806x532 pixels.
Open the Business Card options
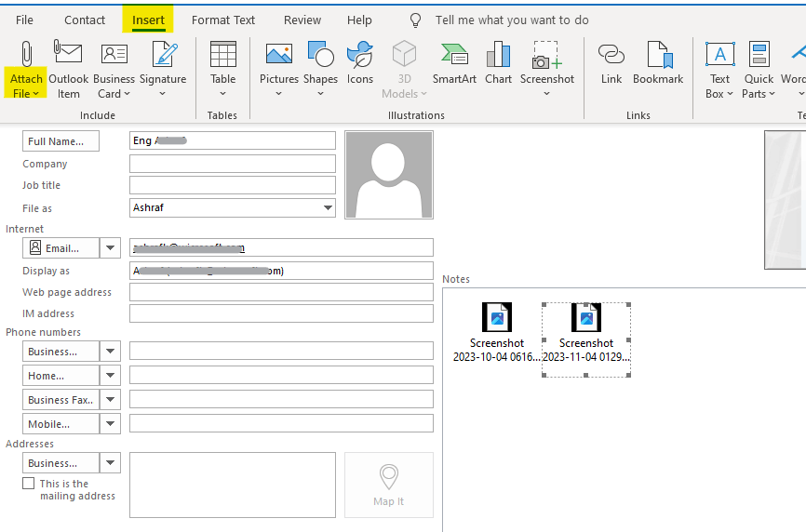pyautogui.click(x=114, y=70)
